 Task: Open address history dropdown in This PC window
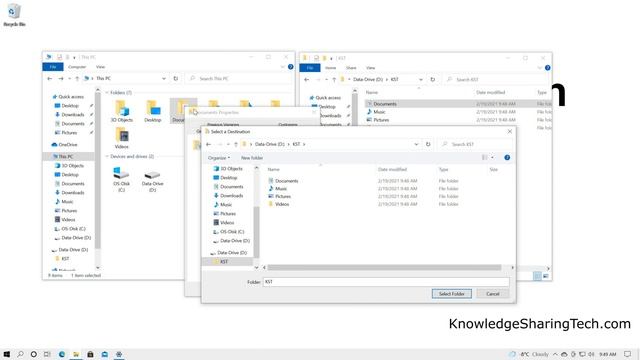coord(164,78)
